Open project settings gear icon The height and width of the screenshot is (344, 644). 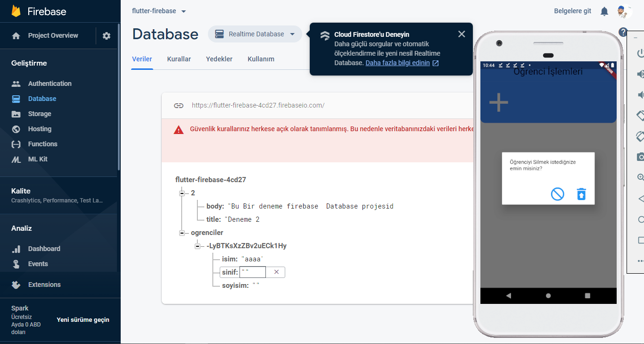coord(107,36)
